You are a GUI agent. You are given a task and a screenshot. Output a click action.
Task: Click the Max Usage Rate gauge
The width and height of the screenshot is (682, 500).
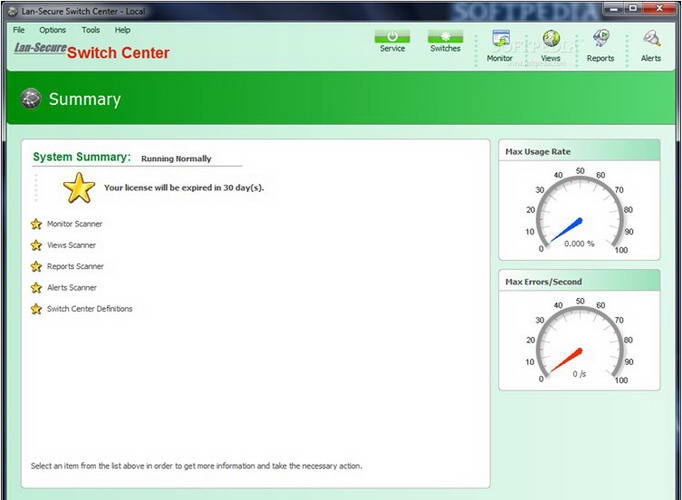point(579,212)
